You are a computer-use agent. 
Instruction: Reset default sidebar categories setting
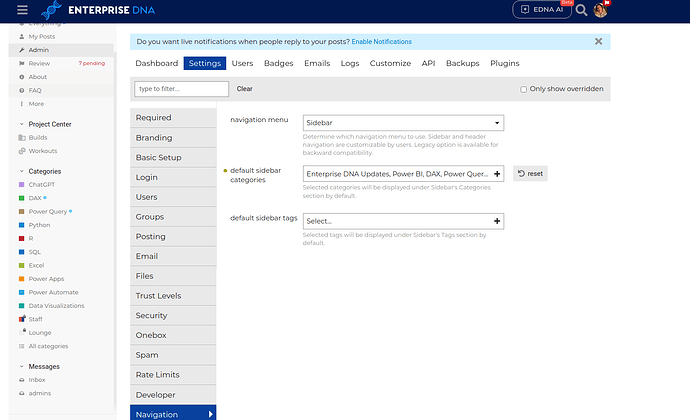pos(530,173)
